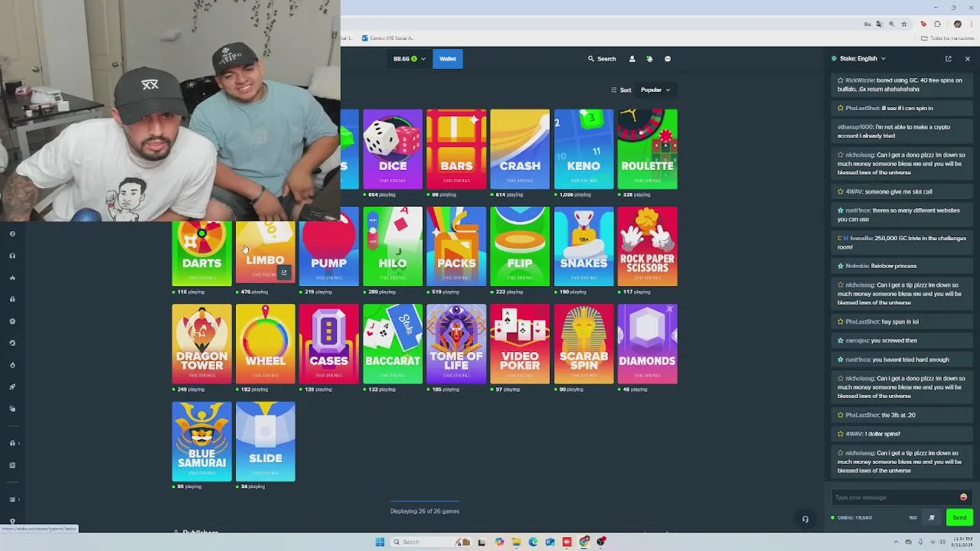
Task: Launch the Diamonds game
Action: click(648, 344)
